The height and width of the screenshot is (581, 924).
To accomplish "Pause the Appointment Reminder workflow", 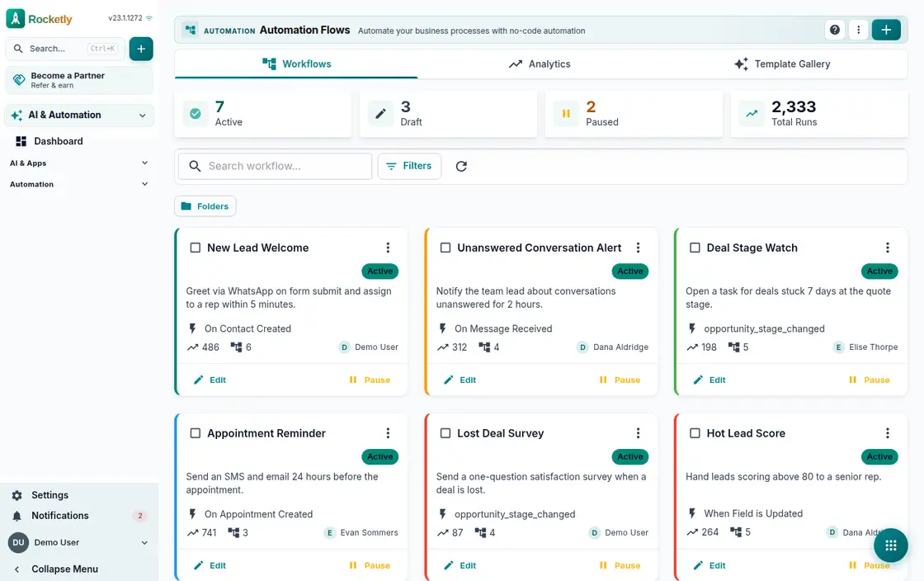I will [x=370, y=565].
